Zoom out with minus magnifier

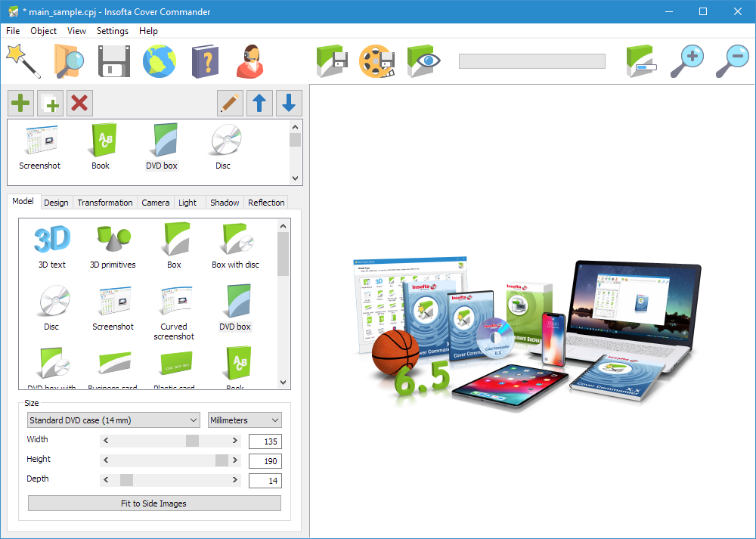pos(733,61)
